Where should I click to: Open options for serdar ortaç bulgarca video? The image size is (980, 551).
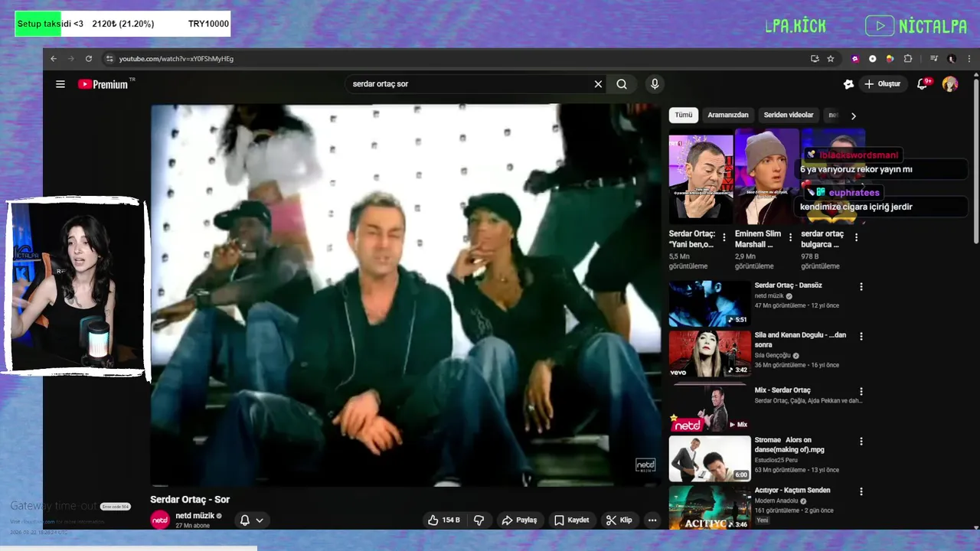pyautogui.click(x=856, y=237)
